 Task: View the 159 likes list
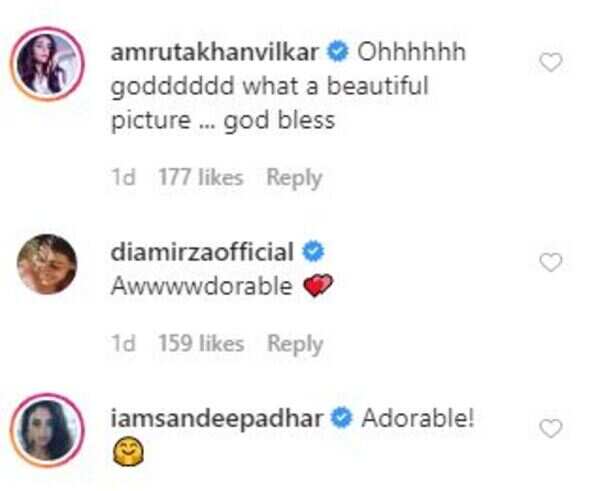point(200,344)
